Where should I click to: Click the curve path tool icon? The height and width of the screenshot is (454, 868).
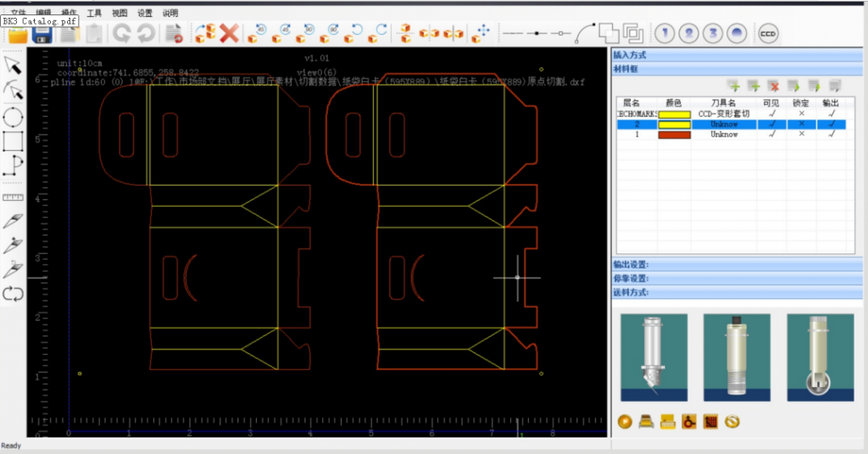586,33
